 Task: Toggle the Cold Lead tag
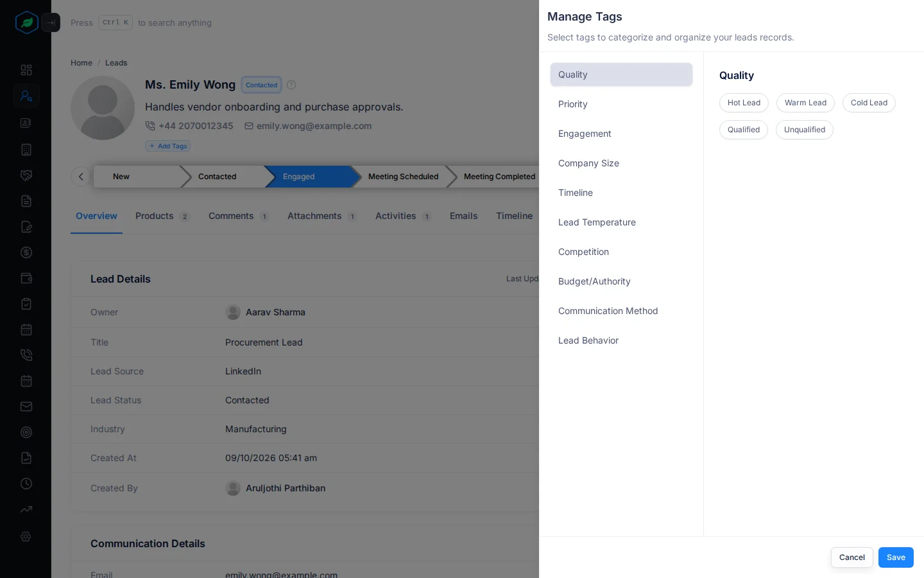tap(869, 103)
